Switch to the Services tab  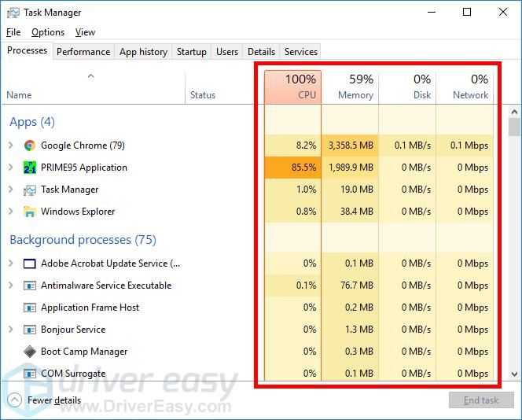301,52
